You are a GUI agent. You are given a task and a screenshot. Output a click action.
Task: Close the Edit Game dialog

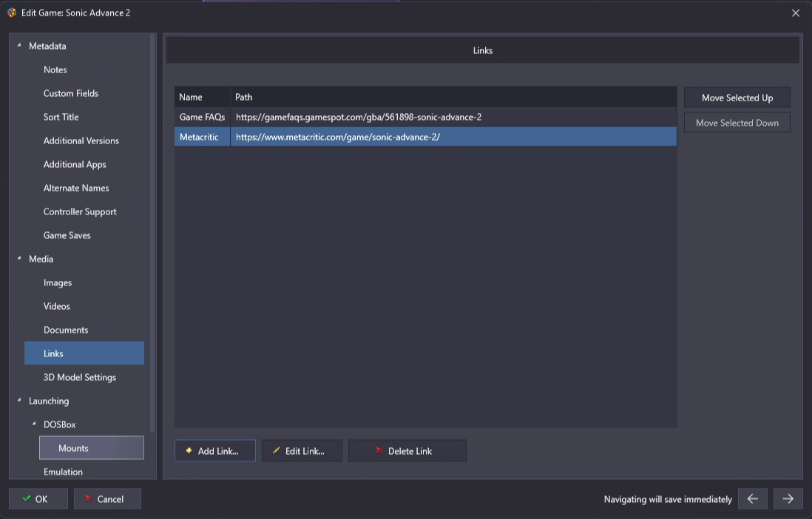click(x=796, y=13)
